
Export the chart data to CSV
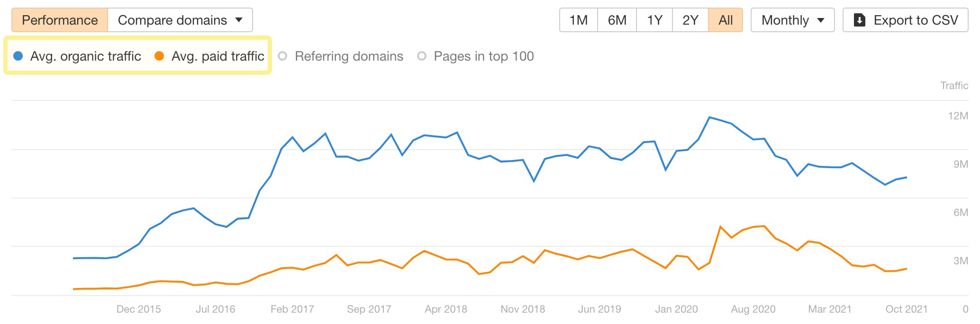click(x=905, y=20)
